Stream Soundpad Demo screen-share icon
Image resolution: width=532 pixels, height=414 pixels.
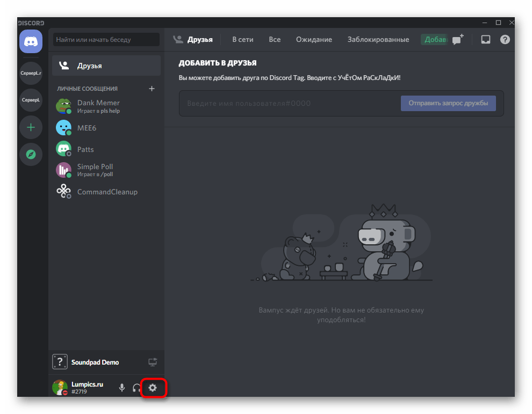(x=153, y=362)
